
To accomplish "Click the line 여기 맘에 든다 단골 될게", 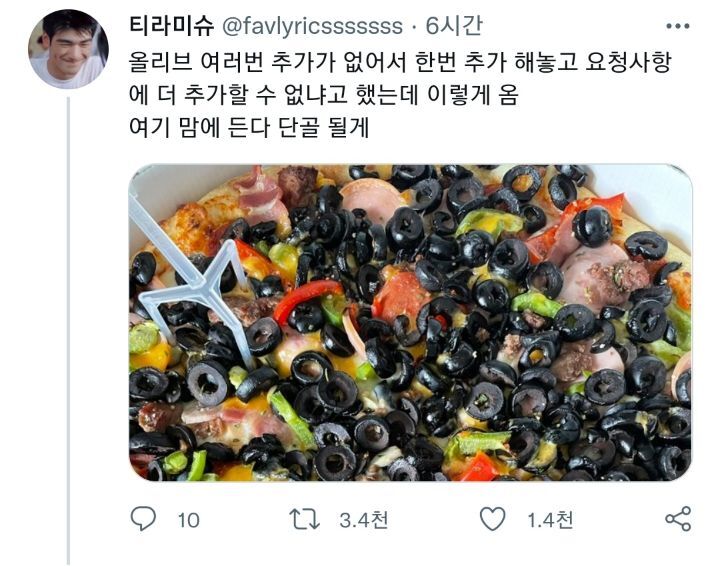I will [x=249, y=128].
